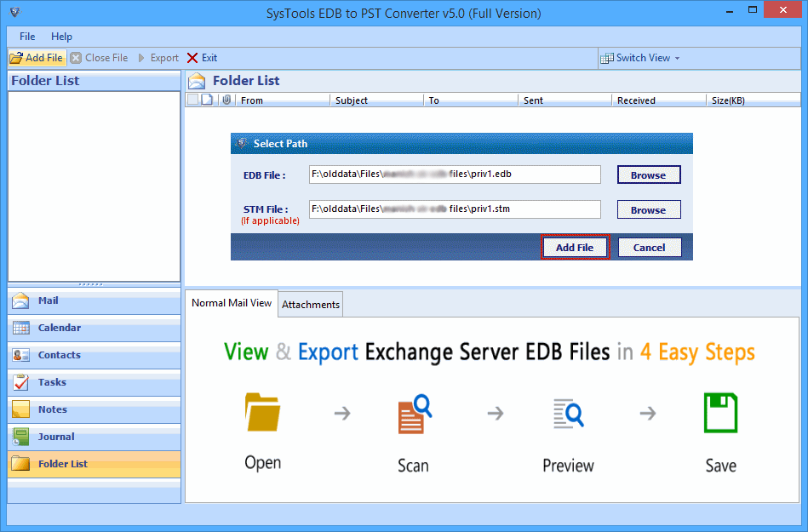Image resolution: width=808 pixels, height=532 pixels.
Task: Click the EDB File path field
Action: click(455, 174)
